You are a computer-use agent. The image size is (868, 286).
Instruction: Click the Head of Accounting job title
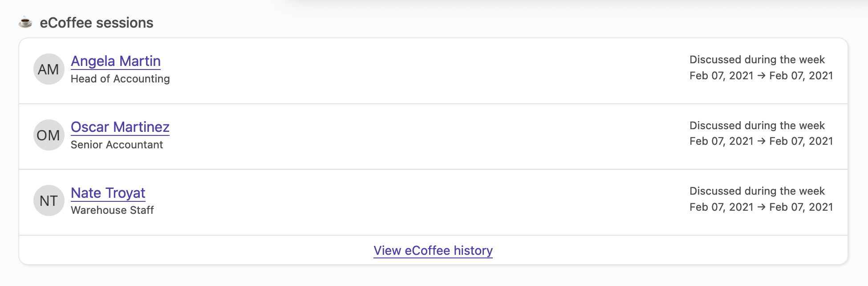coord(120,79)
